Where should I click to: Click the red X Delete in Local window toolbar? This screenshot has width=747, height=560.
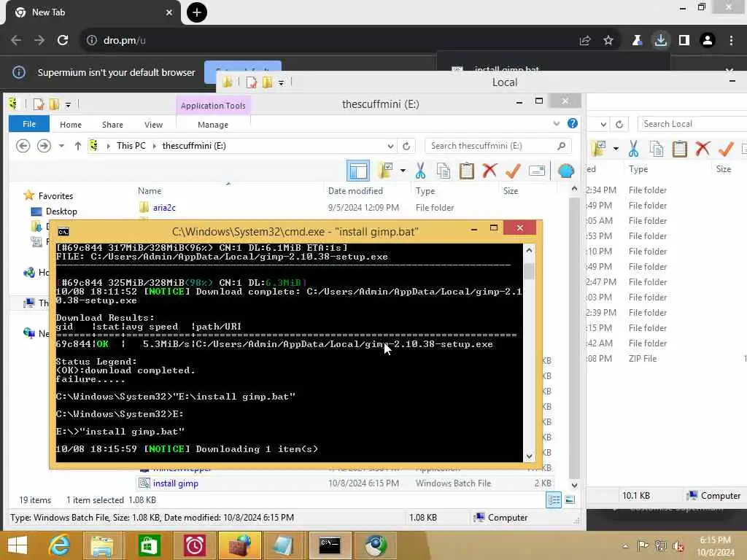tap(703, 149)
